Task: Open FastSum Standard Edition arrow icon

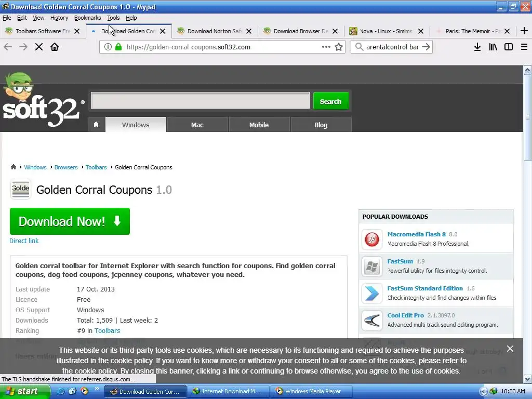Action: click(372, 293)
